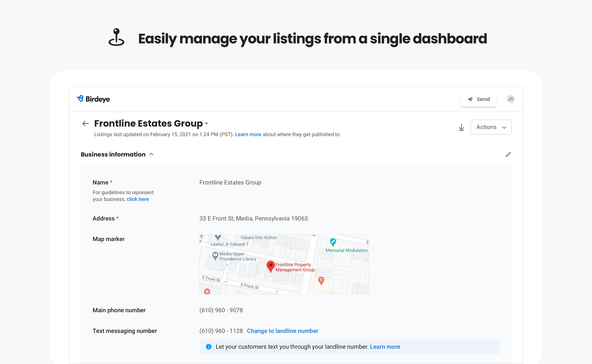This screenshot has width=592, height=364.
Task: Click the Send button
Action: click(x=478, y=99)
